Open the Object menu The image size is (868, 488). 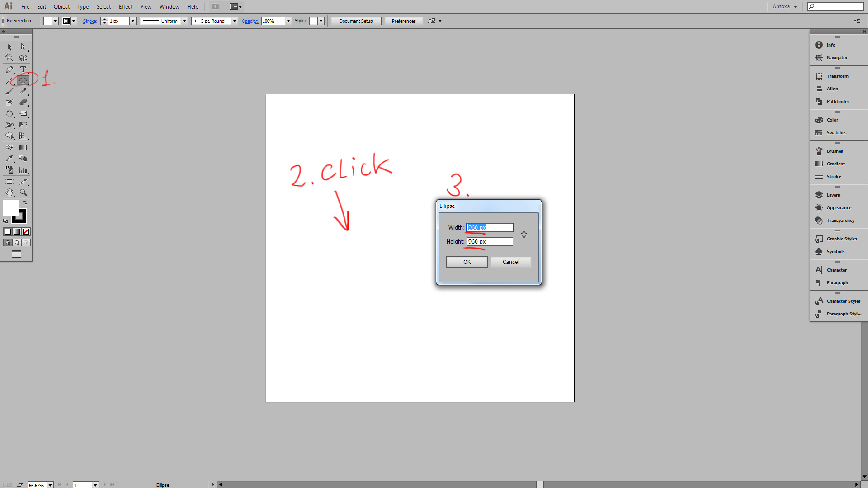(61, 7)
